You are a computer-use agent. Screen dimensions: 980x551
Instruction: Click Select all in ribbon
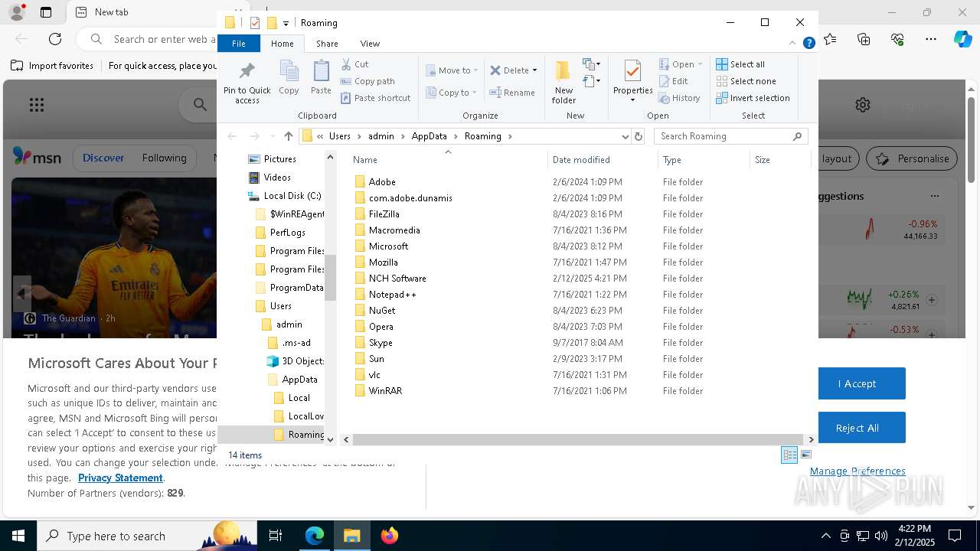tap(740, 64)
